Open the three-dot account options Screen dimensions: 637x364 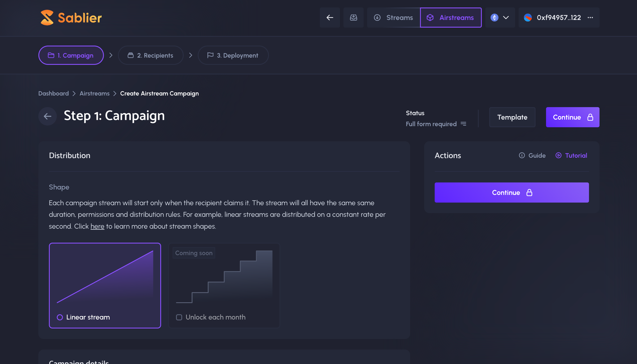590,17
